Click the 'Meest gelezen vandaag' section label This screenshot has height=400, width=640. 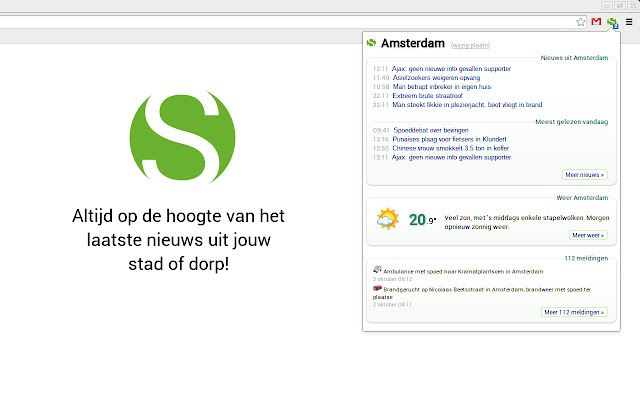coord(571,122)
